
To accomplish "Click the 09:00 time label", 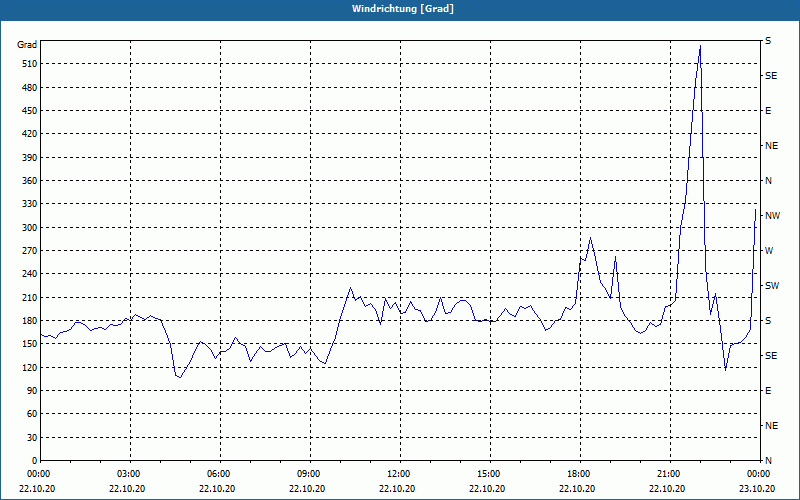I will [310, 474].
